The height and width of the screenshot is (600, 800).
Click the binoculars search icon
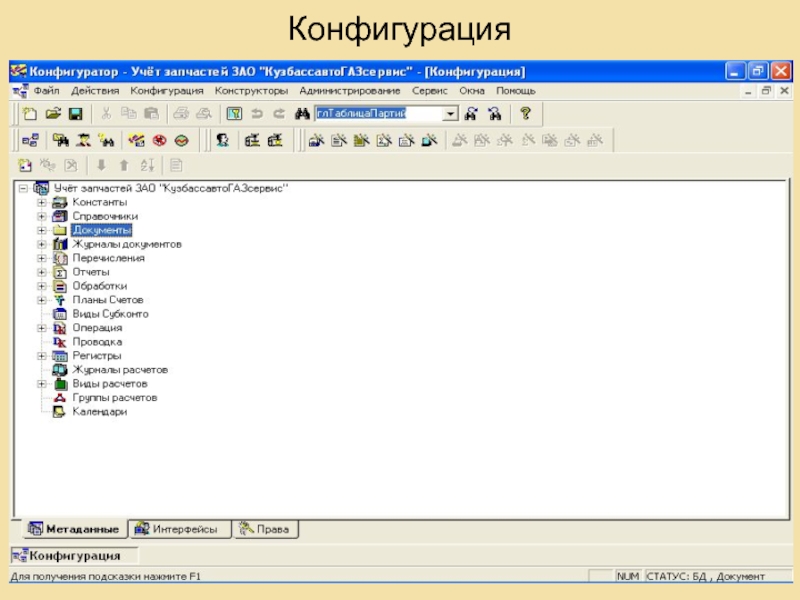[x=300, y=114]
